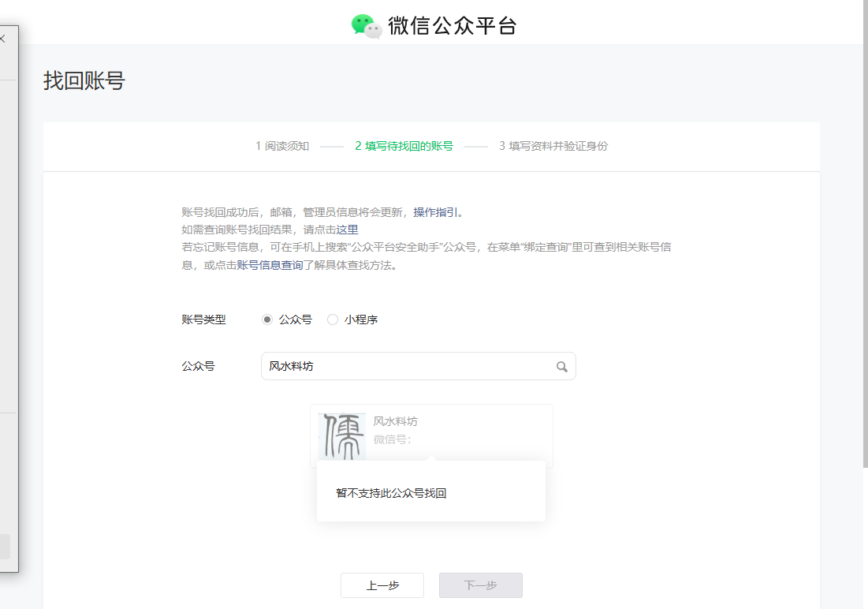The width and height of the screenshot is (868, 609).
Task: Select the 公众号 account type radio button
Action: (x=266, y=319)
